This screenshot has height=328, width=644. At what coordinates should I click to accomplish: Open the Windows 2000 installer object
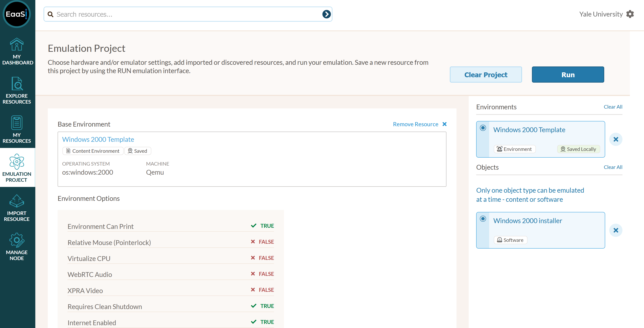[527, 221]
